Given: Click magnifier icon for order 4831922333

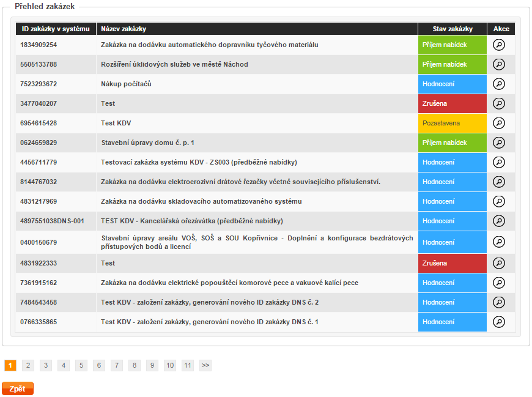Looking at the screenshot, I should click(499, 263).
